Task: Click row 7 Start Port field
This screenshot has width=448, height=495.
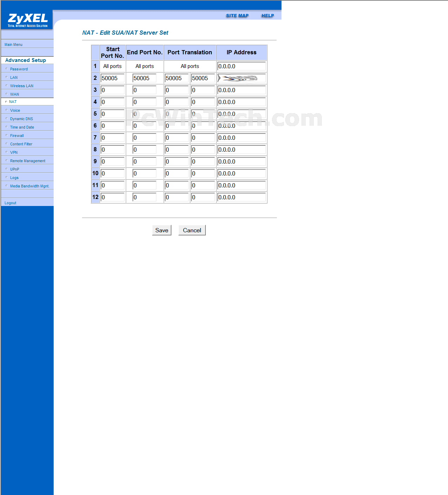Action: tap(113, 138)
